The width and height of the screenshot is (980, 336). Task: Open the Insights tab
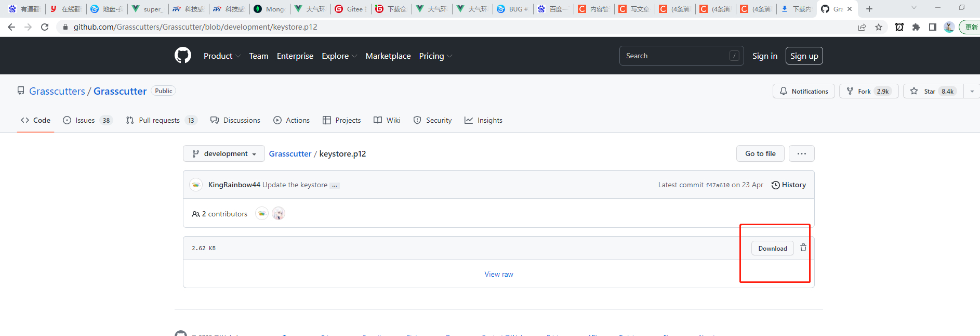[484, 120]
